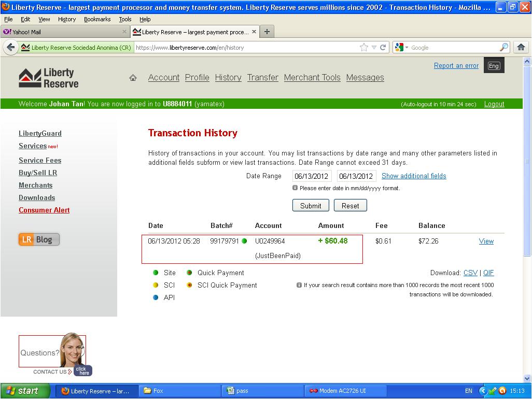Open the site History link
532x399 pixels.
pos(228,78)
